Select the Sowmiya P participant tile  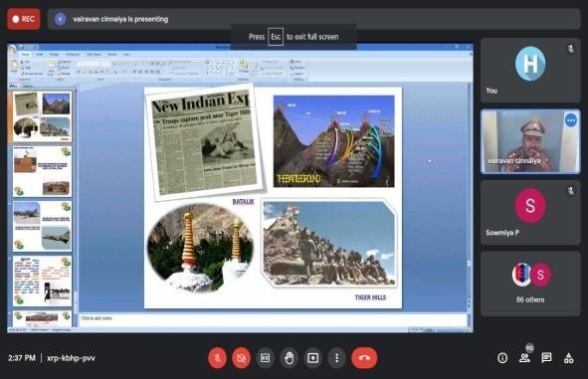[530, 213]
